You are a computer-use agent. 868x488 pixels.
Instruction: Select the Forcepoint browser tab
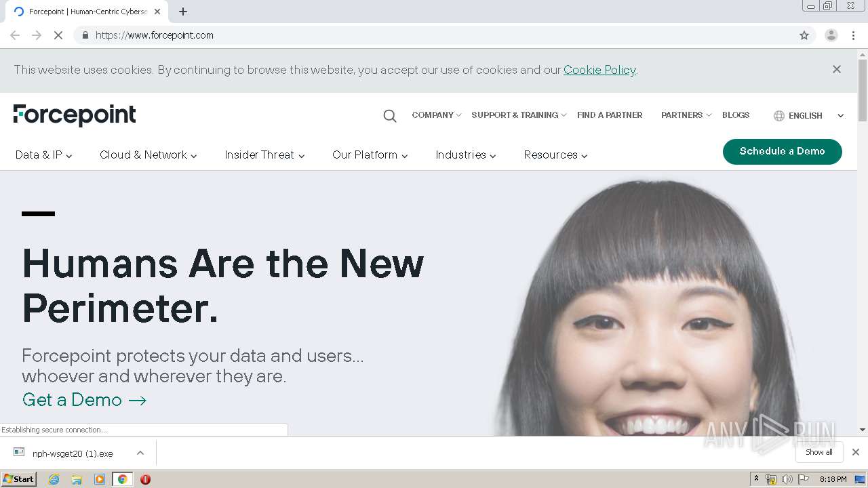coord(88,12)
